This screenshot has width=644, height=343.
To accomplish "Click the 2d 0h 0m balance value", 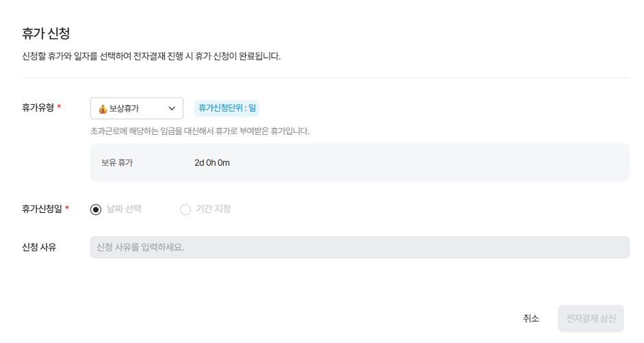I will (212, 163).
